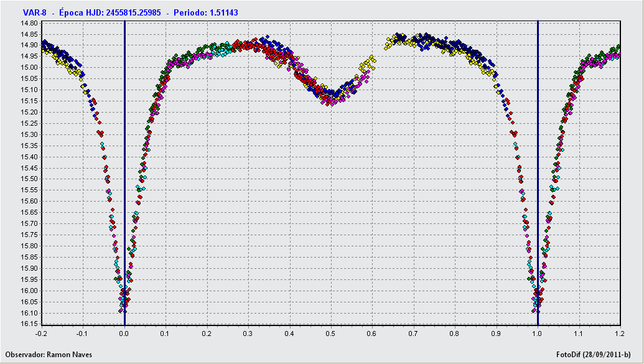Click the -0.2 phase axis label
Image resolution: width=644 pixels, height=364 pixels.
[42, 334]
